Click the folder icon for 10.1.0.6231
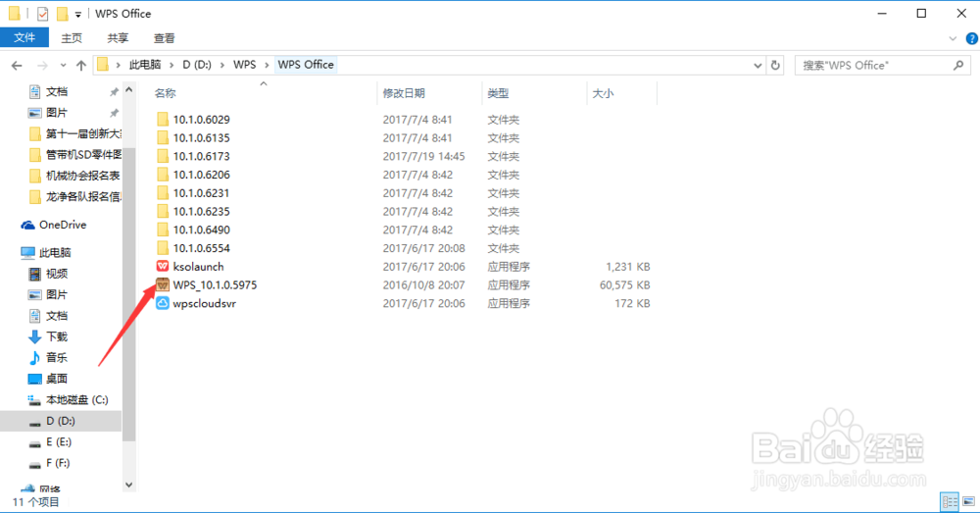 [x=163, y=193]
